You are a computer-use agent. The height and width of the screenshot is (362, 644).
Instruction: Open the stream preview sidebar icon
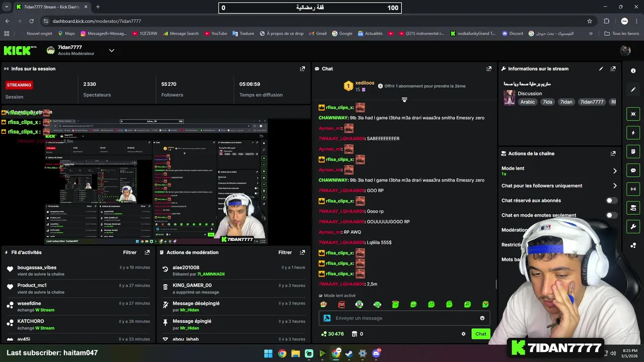click(633, 114)
